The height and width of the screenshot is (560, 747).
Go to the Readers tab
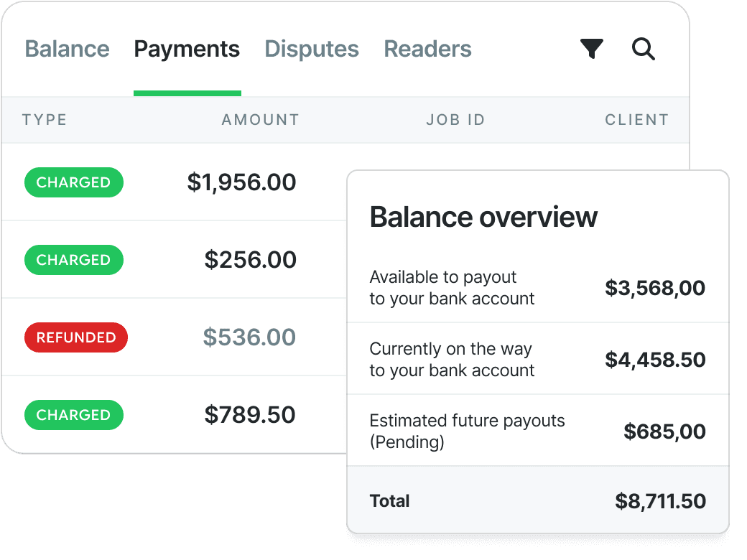coord(428,49)
